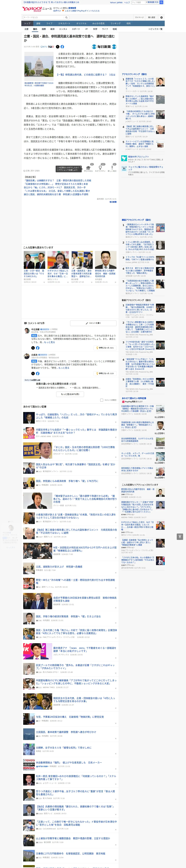Click the lightbulb わかりやすい reaction
The width and height of the screenshot is (186, 868).
[x=100, y=168]
